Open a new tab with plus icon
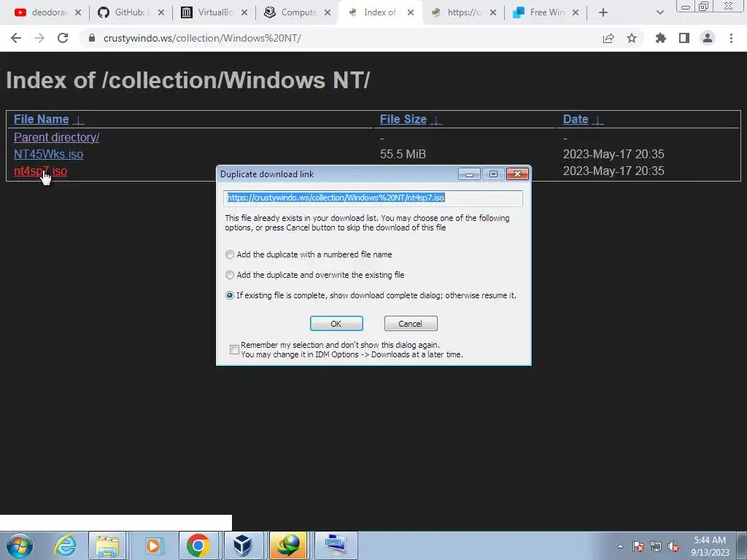This screenshot has height=560, width=747. click(603, 12)
